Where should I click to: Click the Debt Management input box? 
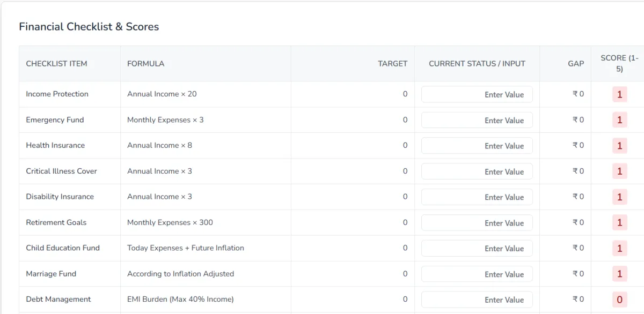(x=477, y=300)
